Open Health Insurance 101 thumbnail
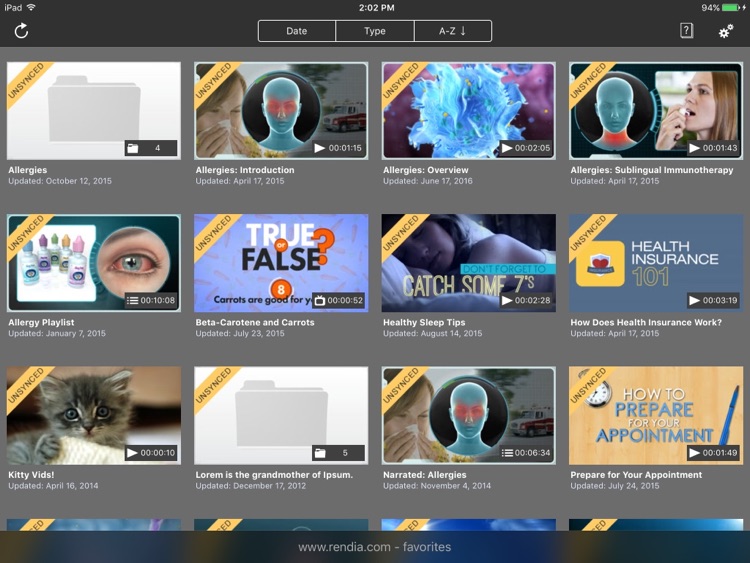750x563 pixels. [656, 263]
